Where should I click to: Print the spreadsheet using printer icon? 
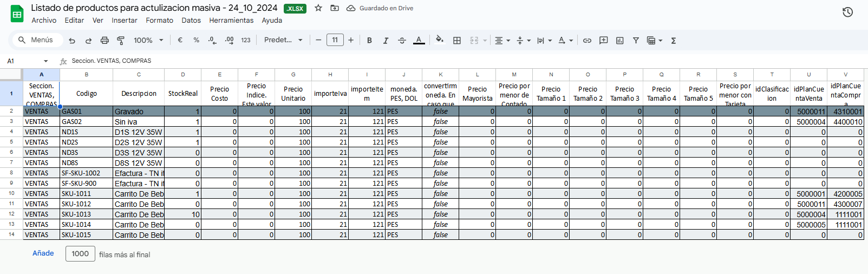[105, 41]
